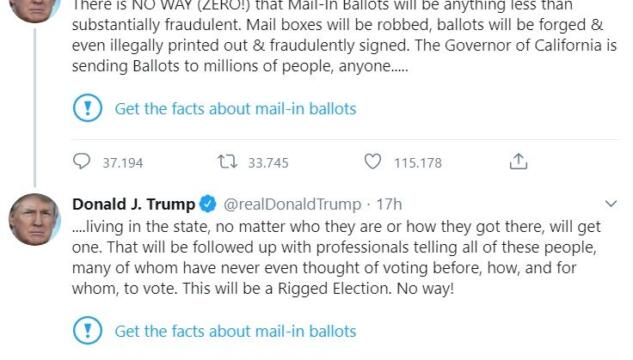
Task: Click the 115.178 likes count
Action: (x=418, y=163)
